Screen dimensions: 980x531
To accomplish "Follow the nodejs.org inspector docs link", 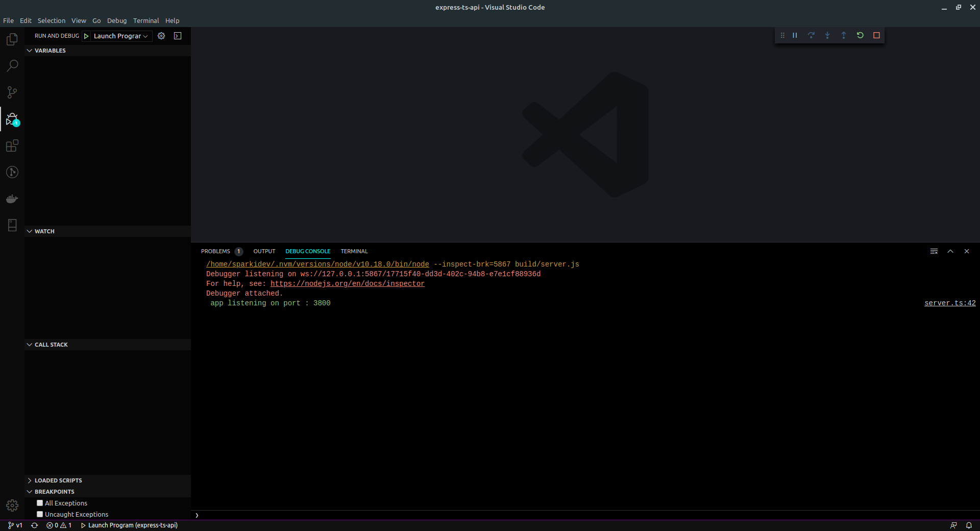I will [x=348, y=284].
